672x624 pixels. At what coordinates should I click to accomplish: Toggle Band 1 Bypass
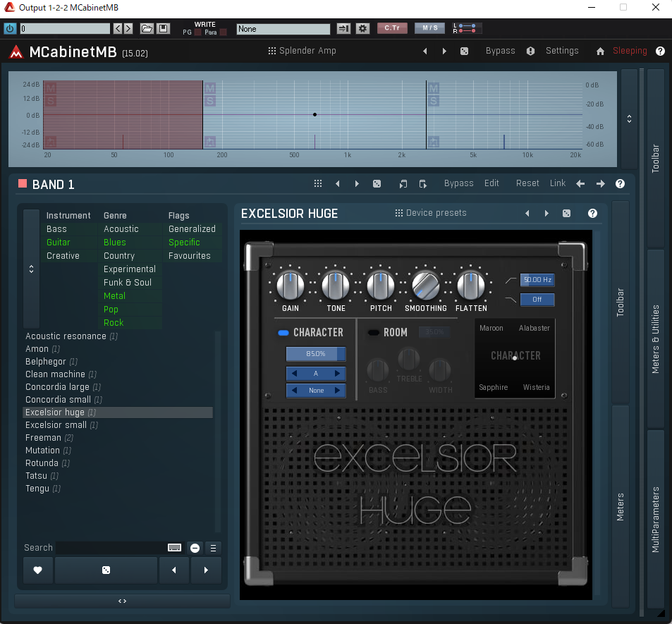click(458, 183)
